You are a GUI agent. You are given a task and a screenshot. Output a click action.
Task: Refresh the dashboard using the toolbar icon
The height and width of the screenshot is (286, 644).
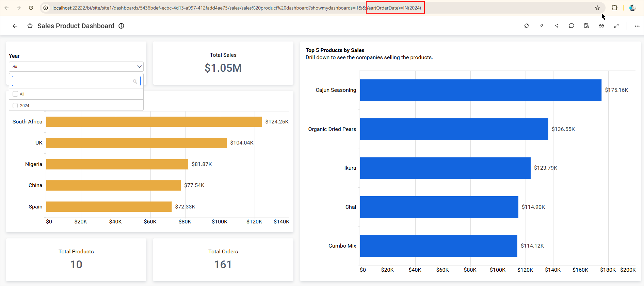click(x=526, y=26)
